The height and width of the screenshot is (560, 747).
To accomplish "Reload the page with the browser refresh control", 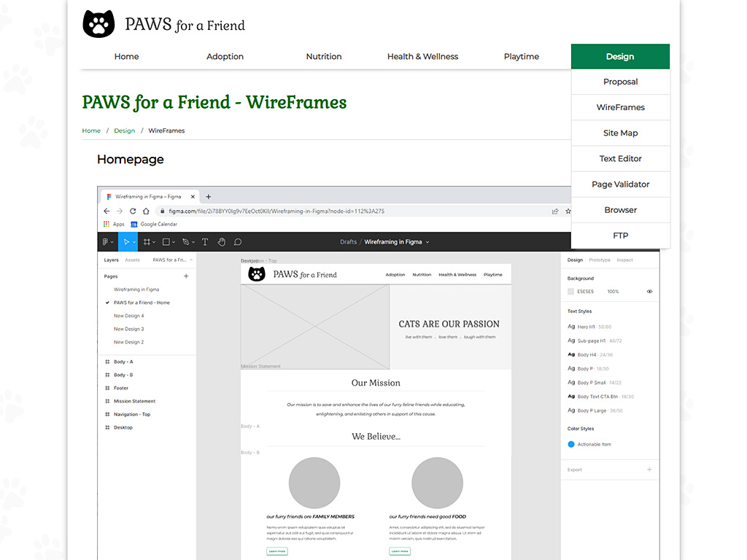I will pos(132,210).
